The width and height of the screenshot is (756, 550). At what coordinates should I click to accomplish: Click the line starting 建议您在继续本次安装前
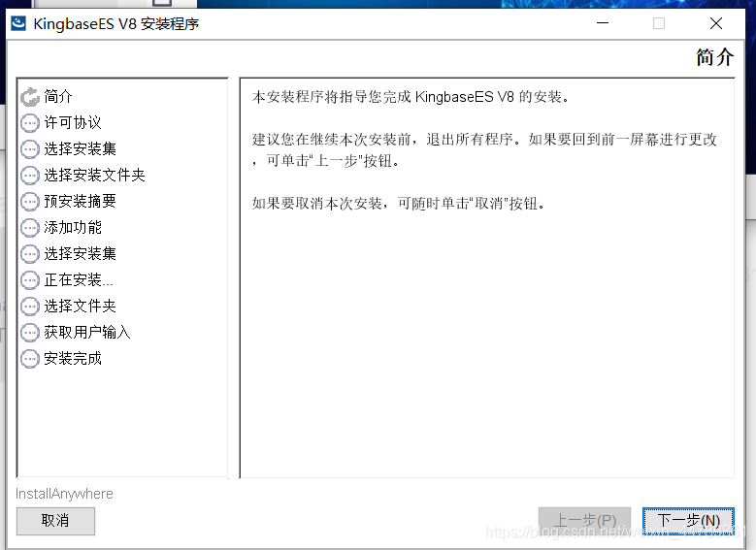[x=484, y=140]
